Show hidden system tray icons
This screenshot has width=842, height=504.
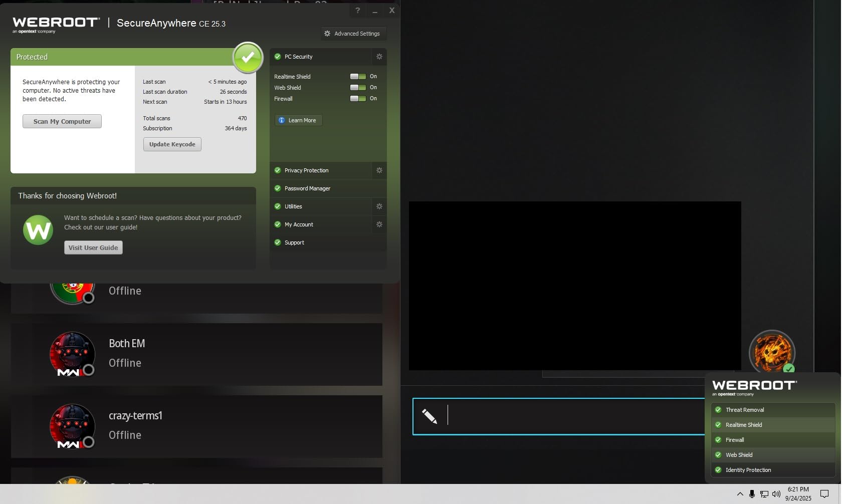click(740, 494)
